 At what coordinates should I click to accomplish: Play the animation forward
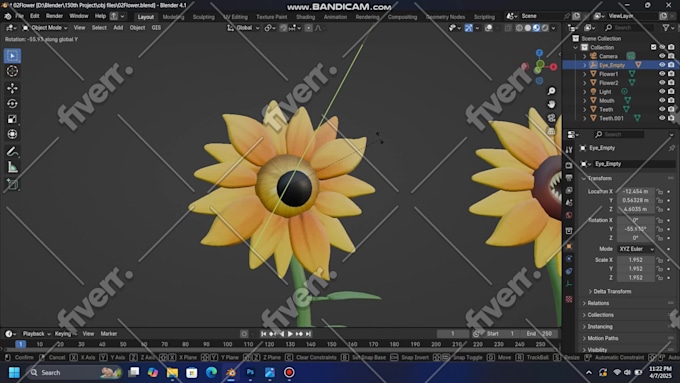click(x=290, y=334)
